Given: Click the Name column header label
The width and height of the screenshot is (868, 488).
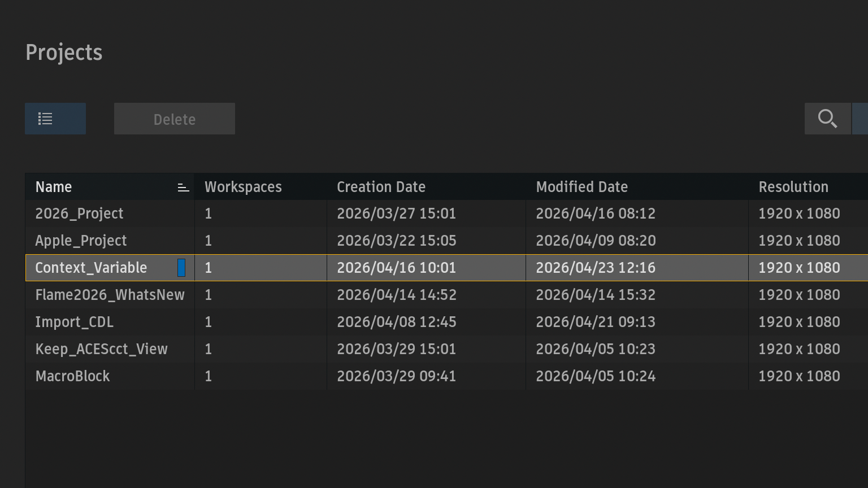Looking at the screenshot, I should pyautogui.click(x=54, y=187).
